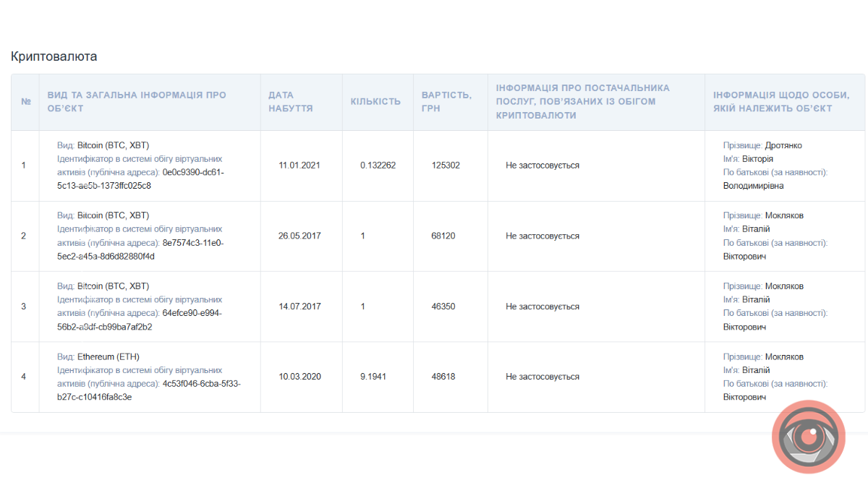Click the cost value "46350"
868x488 pixels.
pyautogui.click(x=443, y=307)
